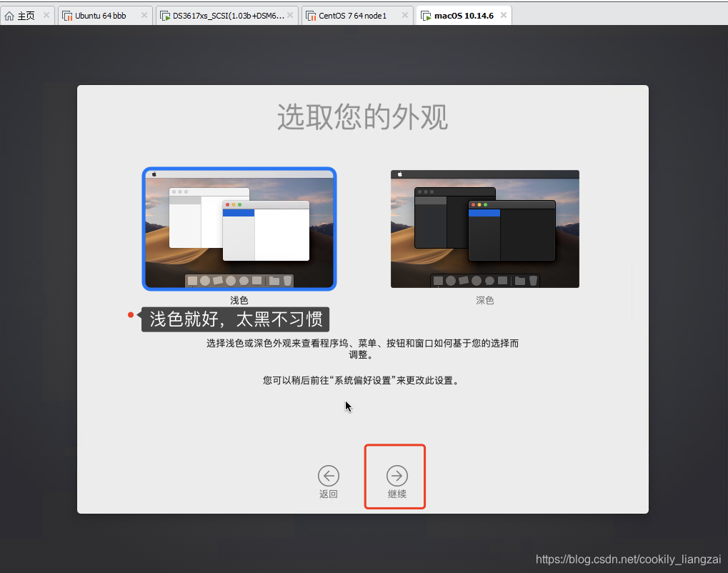Screen dimensions: 728x573
Task: Switch to the 主页 home tab
Action: pyautogui.click(x=26, y=16)
